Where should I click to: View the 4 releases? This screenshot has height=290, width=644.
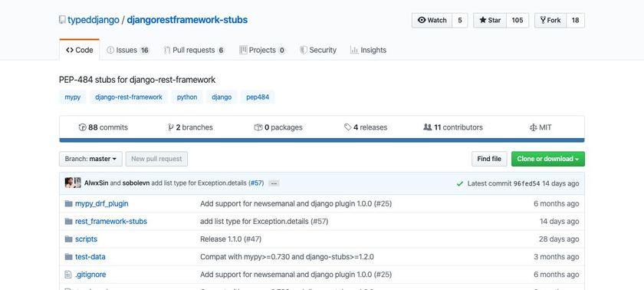pos(370,127)
